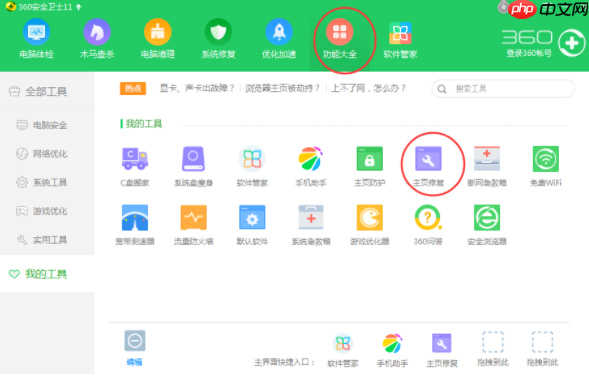Open 优化加速 rocket icon
589x389 pixels.
[279, 39]
